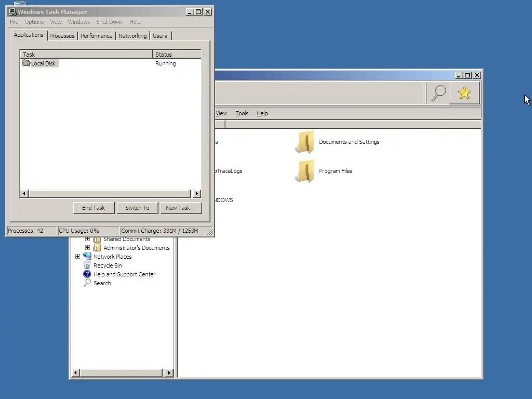Sort by the Task column header
This screenshot has width=532, height=399.
[x=86, y=54]
